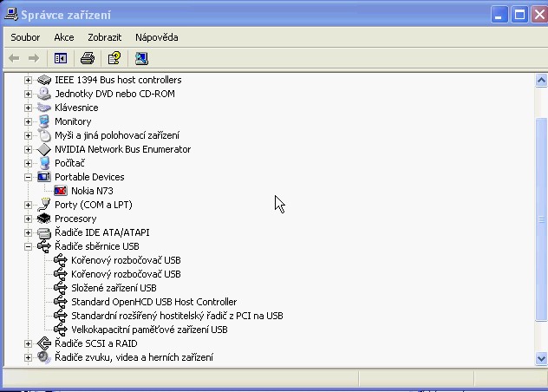Expand the Porty (COM a LPT) node
This screenshot has width=548, height=392.
(x=28, y=205)
